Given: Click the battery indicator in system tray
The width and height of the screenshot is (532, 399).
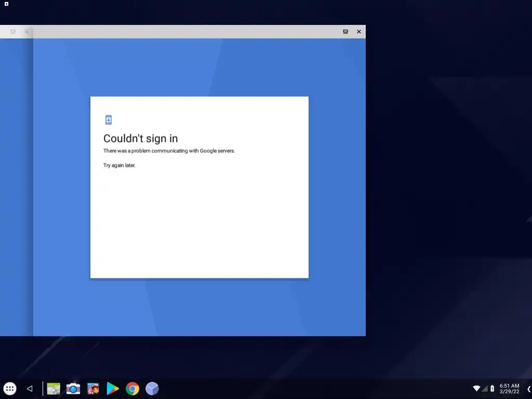Looking at the screenshot, I should (493, 389).
